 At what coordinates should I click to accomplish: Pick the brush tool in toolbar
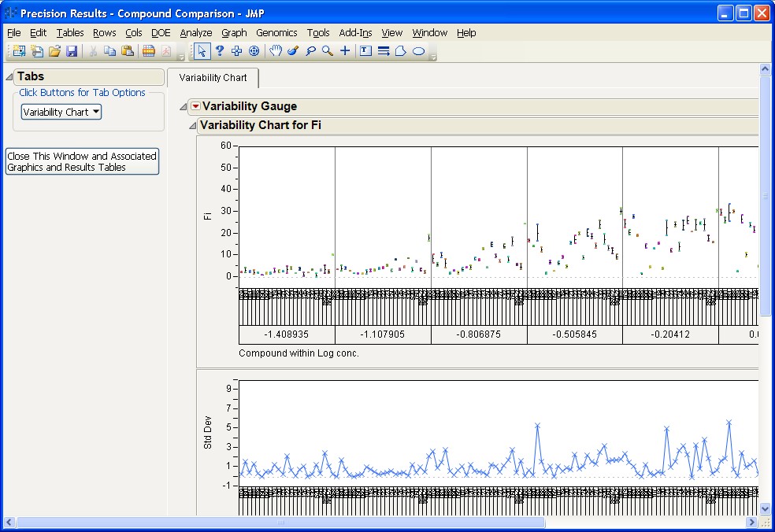[292, 51]
